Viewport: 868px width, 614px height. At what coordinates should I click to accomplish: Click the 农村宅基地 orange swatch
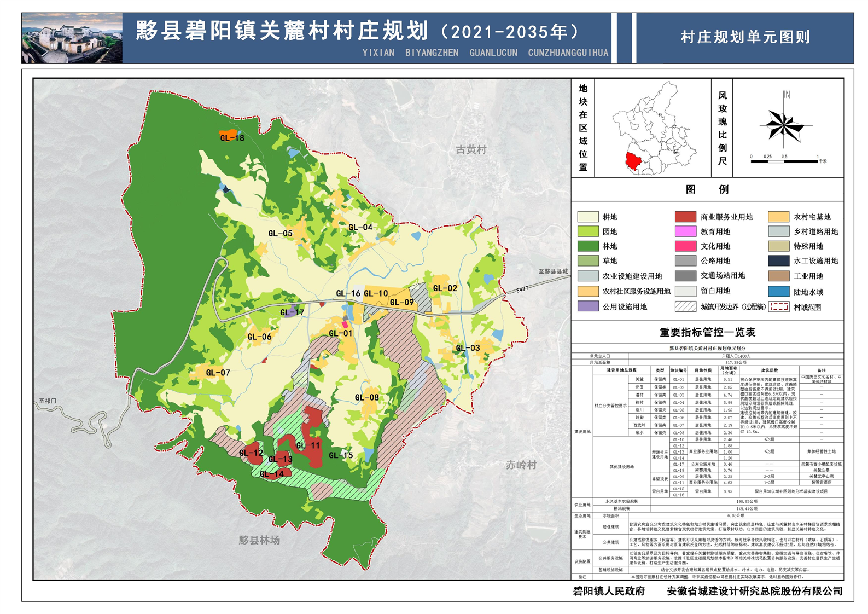click(779, 217)
